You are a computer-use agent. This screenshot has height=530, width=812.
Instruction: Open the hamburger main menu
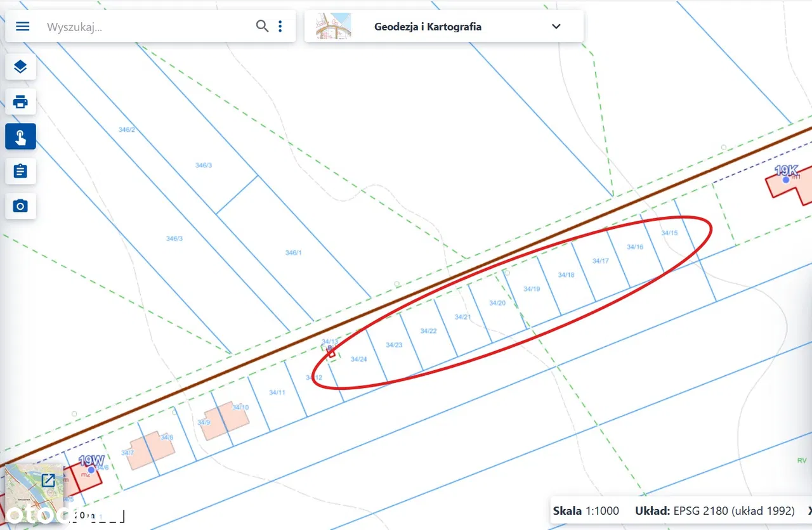[x=23, y=26]
